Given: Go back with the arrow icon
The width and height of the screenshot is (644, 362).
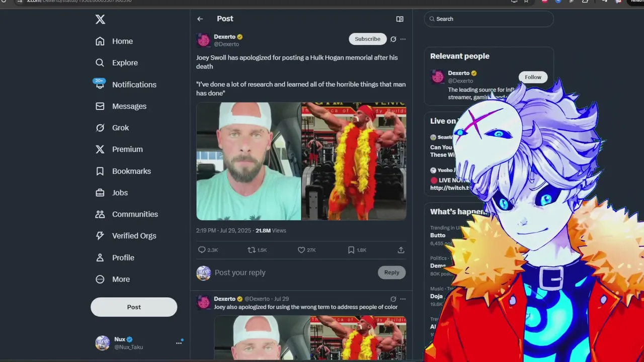Looking at the screenshot, I should click(200, 19).
